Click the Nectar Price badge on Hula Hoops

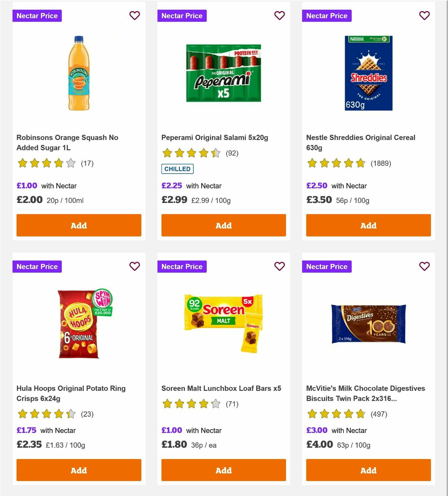37,266
